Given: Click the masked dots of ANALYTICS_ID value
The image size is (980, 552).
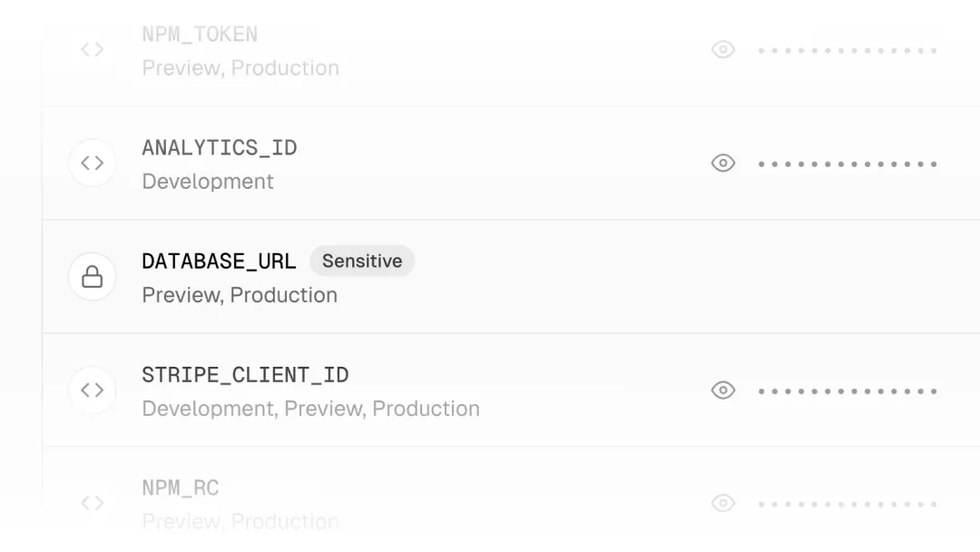Looking at the screenshot, I should 848,164.
